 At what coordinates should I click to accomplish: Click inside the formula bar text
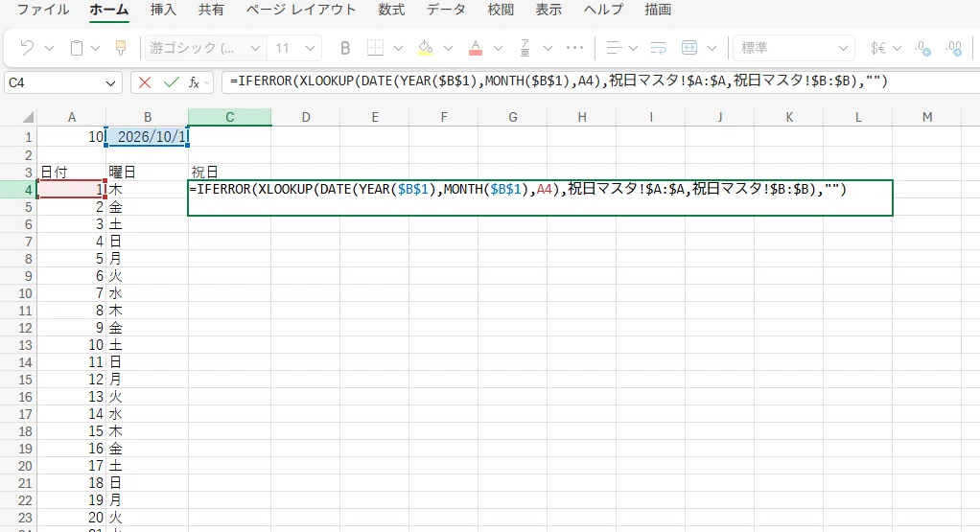click(x=558, y=81)
